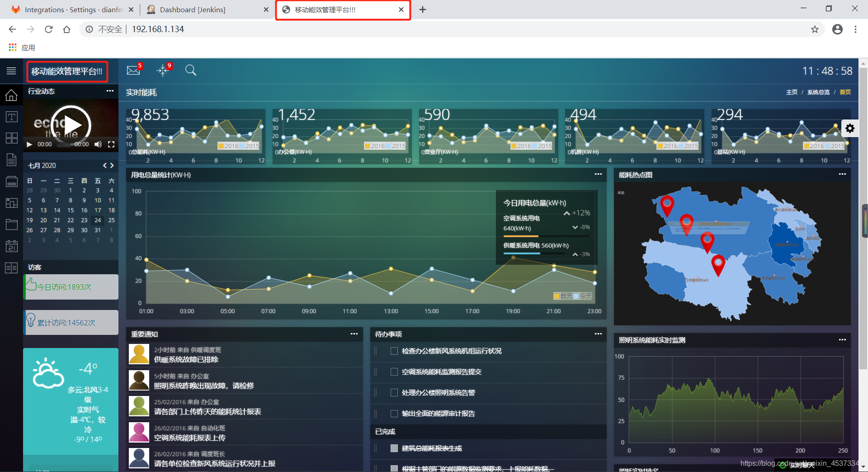Bookmark this page with star
Viewport: 868px width, 472px height.
point(815,29)
